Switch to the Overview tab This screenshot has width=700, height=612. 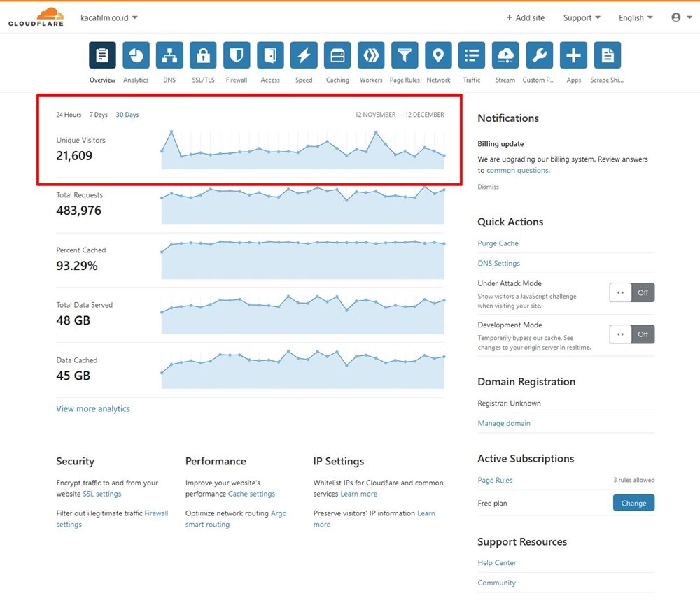pos(101,55)
